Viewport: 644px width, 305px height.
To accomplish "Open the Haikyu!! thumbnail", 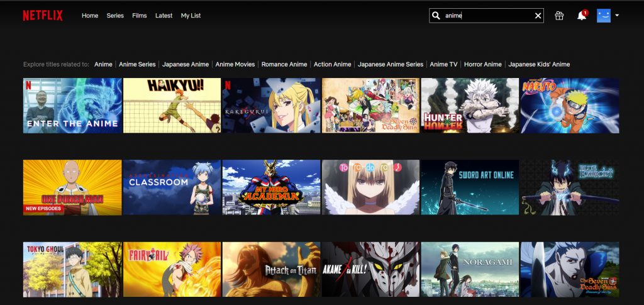I will pyautogui.click(x=172, y=105).
